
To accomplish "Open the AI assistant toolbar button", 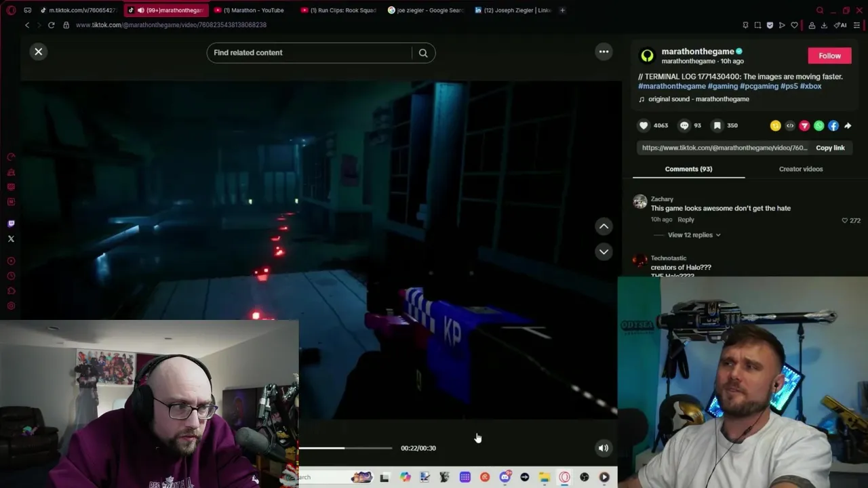I will coord(841,25).
